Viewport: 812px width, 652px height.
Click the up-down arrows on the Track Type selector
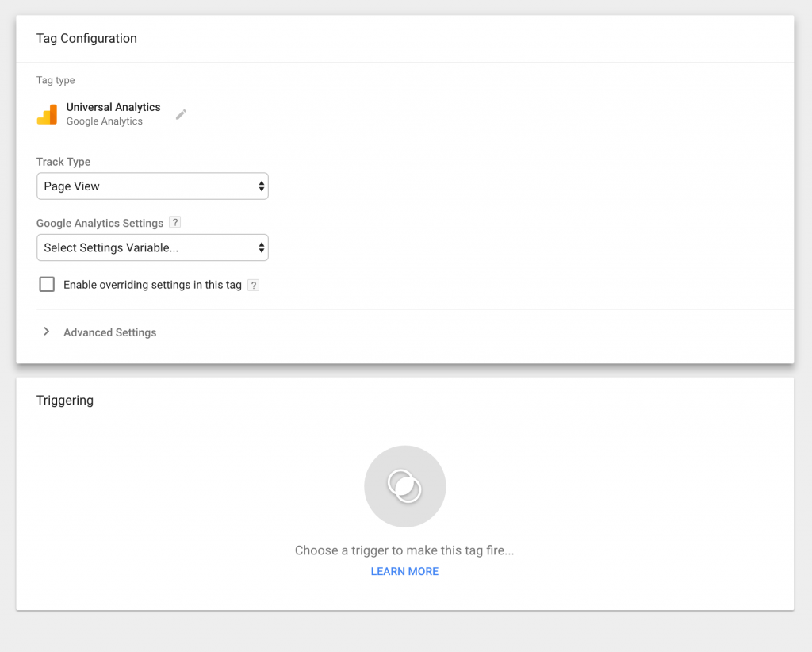tap(261, 186)
